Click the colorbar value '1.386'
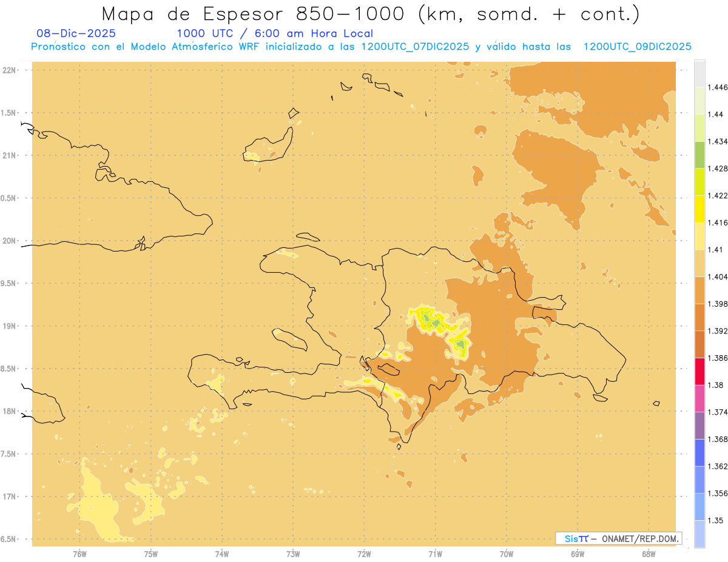 tap(718, 358)
